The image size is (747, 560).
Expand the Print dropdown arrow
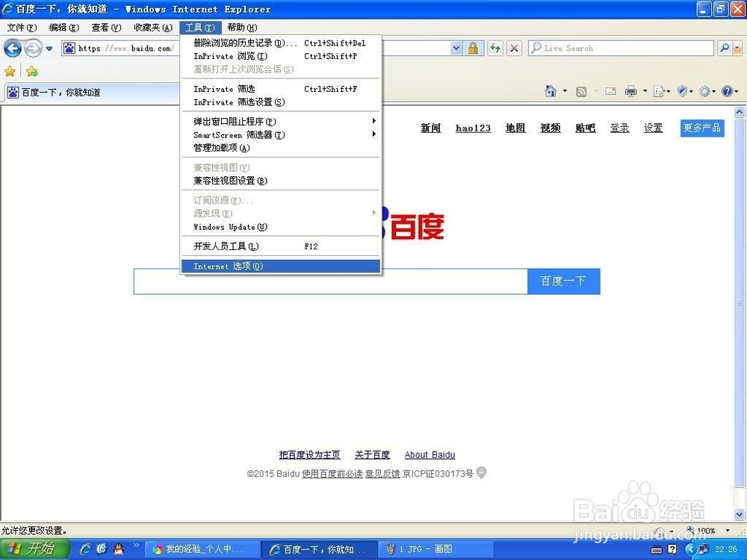[645, 91]
